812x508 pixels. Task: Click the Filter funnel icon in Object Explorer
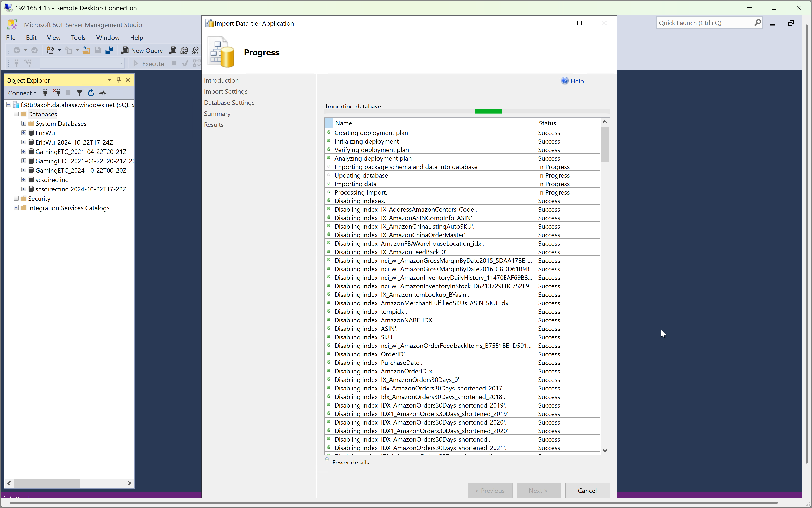80,93
